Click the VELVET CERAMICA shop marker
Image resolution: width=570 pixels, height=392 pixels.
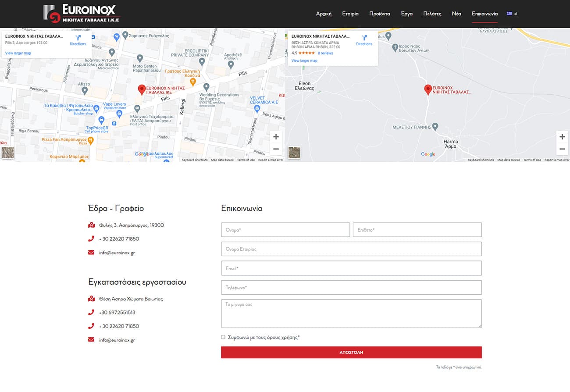point(257,108)
